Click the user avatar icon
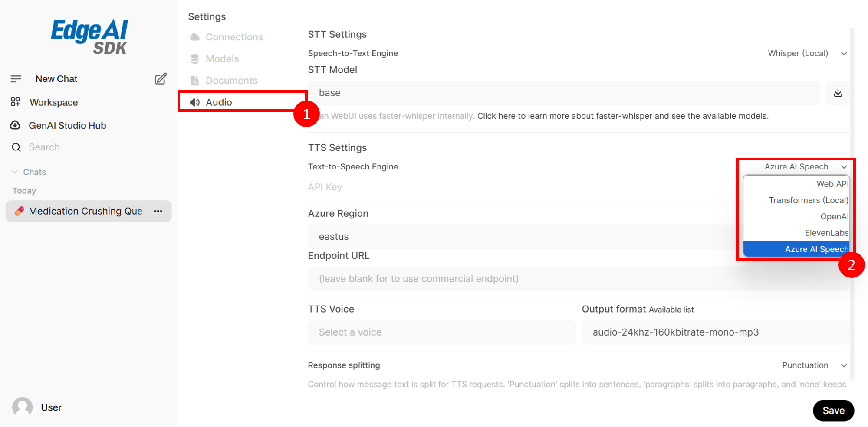Image resolution: width=868 pixels, height=427 pixels. click(23, 407)
